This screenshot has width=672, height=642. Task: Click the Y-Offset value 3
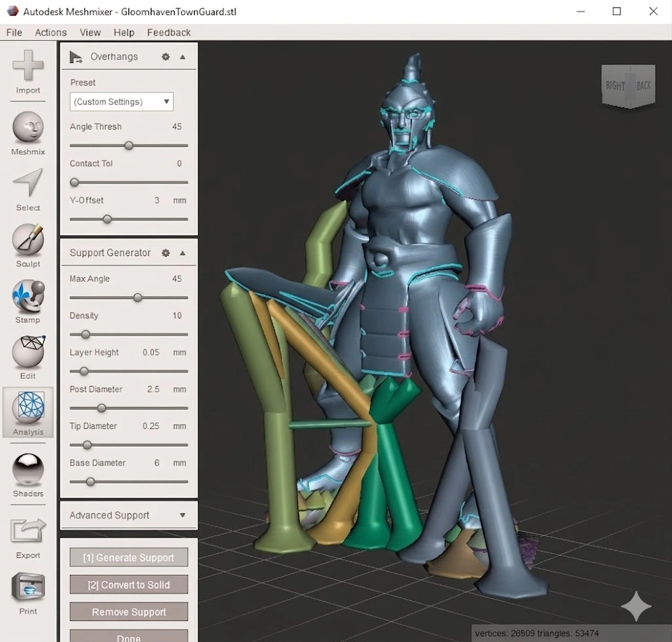(157, 200)
